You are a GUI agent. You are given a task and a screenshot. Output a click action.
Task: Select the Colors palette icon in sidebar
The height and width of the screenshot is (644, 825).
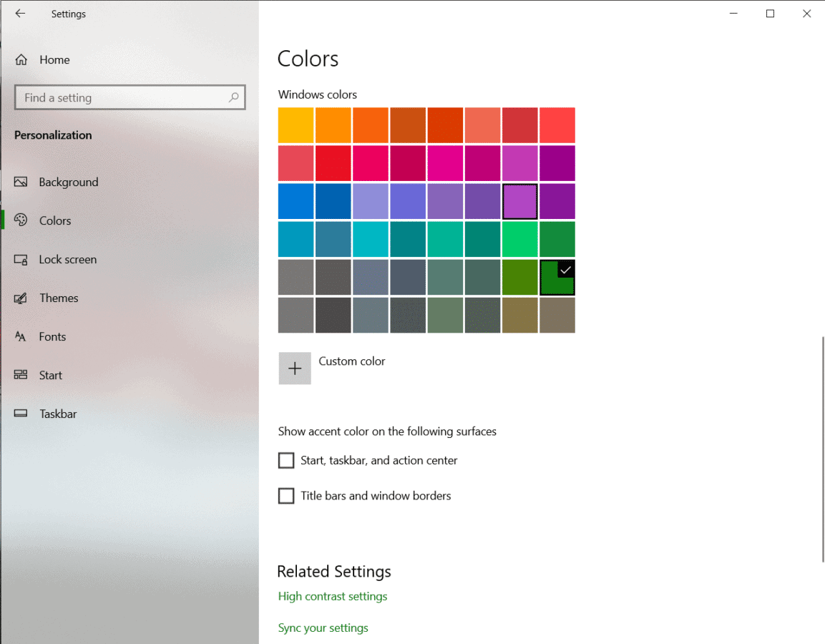(19, 220)
